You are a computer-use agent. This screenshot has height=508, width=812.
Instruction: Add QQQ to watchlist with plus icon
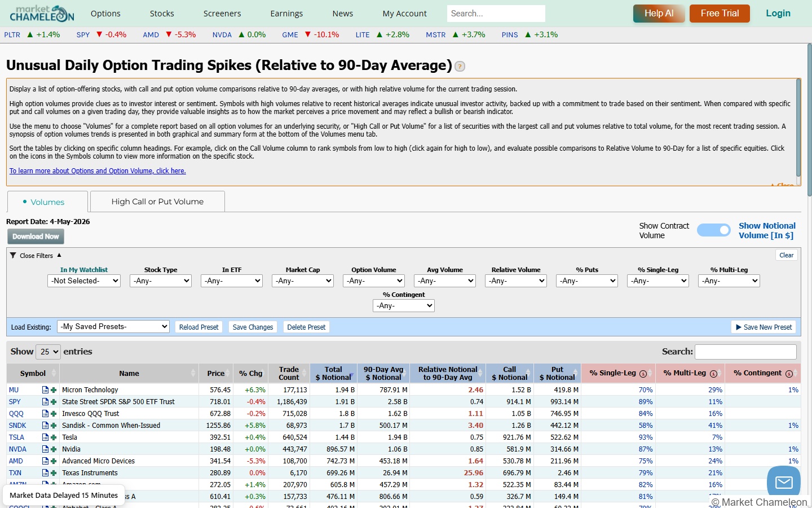point(54,414)
